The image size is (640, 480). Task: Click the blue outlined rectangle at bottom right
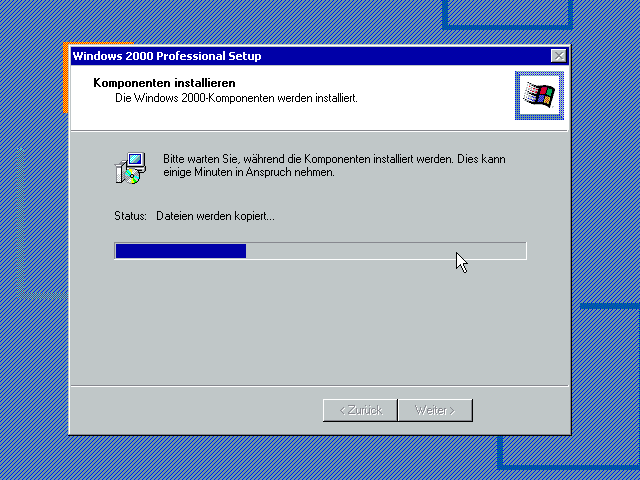click(x=568, y=453)
